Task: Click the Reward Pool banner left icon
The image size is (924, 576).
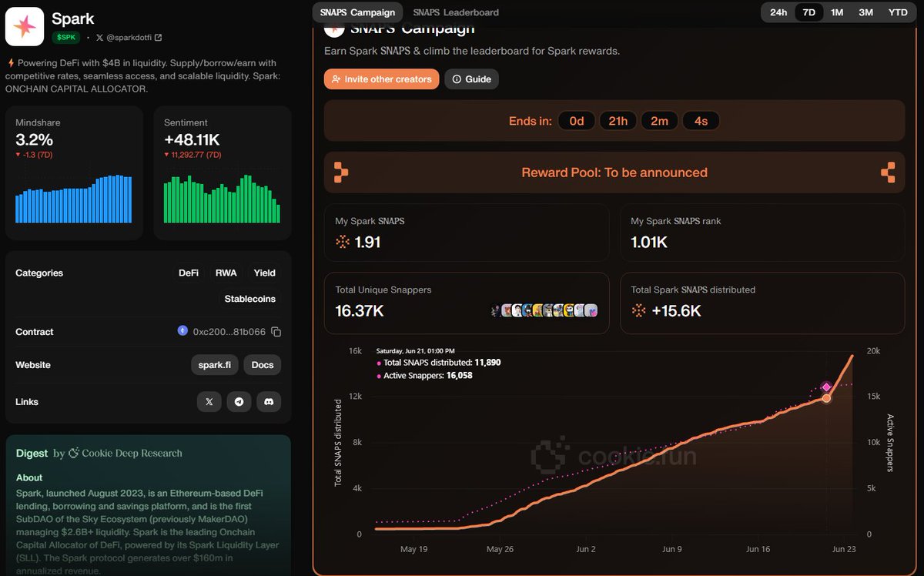Action: coord(341,172)
